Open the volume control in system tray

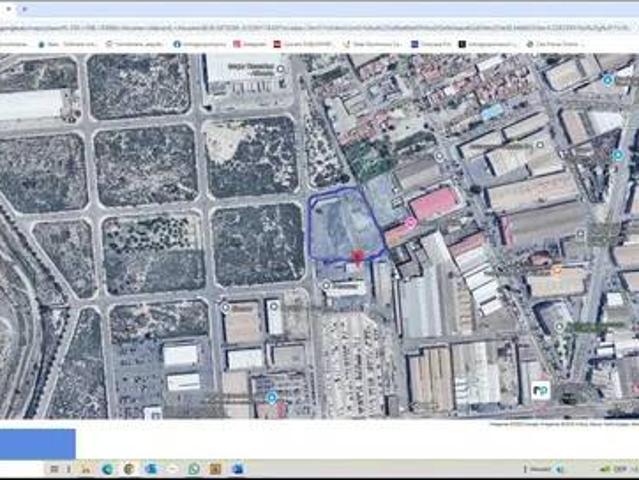point(561,469)
